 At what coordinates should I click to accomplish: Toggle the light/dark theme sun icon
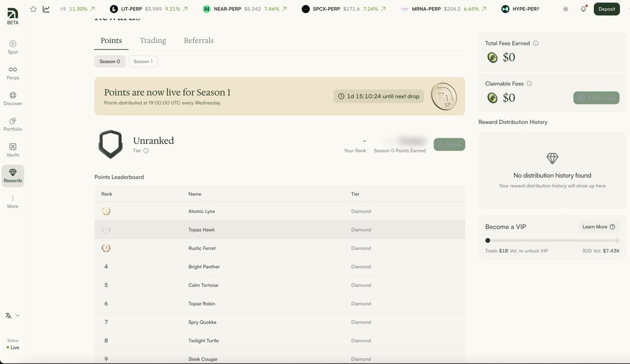[x=565, y=9]
